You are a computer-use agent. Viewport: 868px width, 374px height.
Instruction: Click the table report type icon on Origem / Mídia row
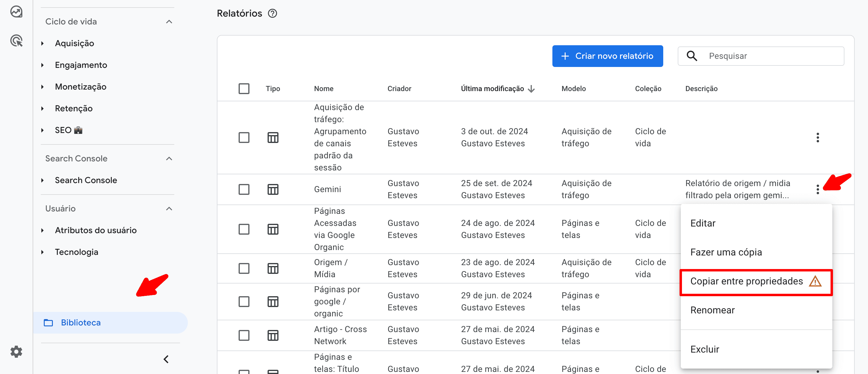click(273, 268)
